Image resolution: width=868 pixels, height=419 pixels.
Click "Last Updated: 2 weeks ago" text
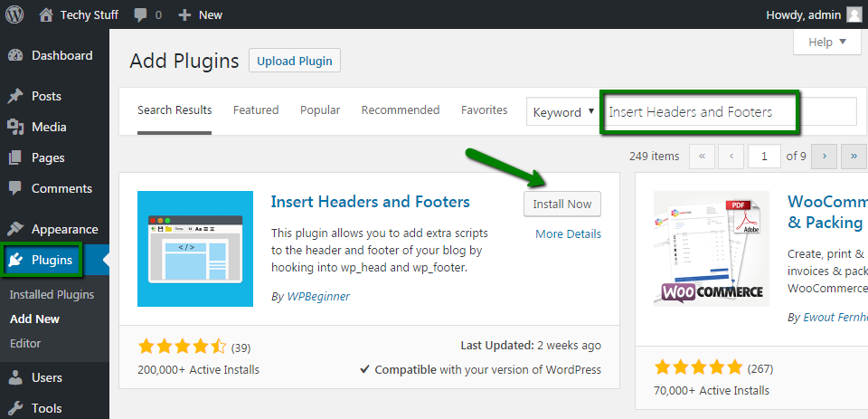click(531, 346)
